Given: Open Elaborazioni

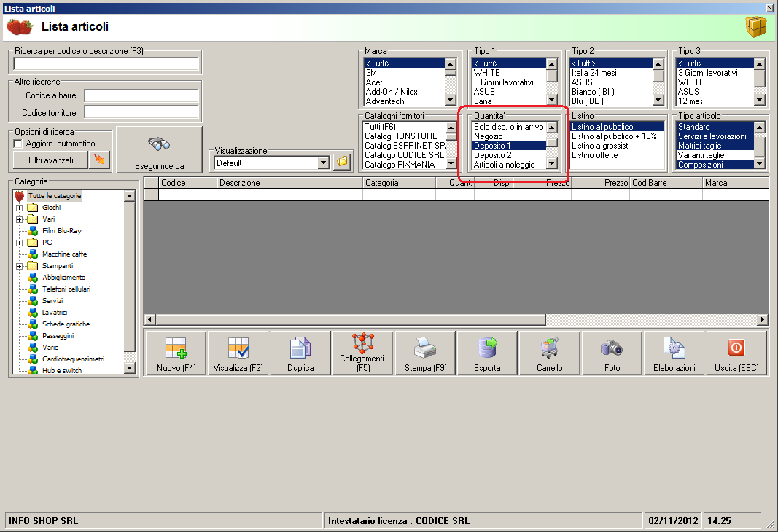Looking at the screenshot, I should pyautogui.click(x=674, y=353).
